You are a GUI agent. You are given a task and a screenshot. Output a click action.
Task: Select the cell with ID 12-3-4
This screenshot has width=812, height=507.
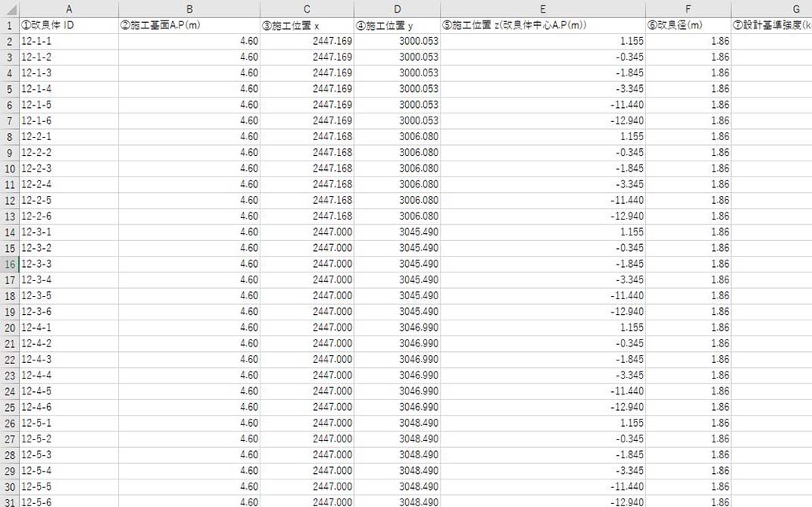68,279
